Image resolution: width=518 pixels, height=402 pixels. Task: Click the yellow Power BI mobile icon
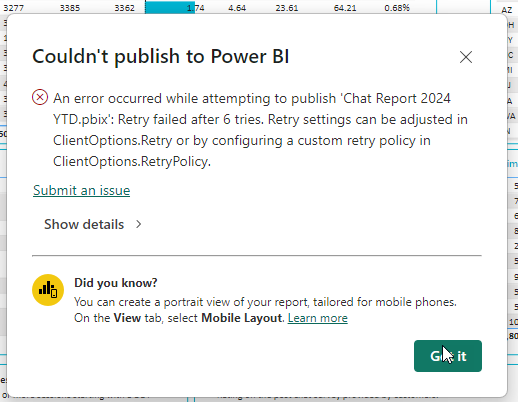[x=48, y=290]
